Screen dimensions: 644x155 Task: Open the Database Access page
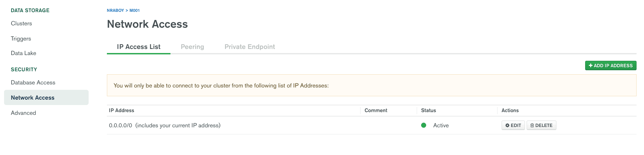[x=33, y=82]
